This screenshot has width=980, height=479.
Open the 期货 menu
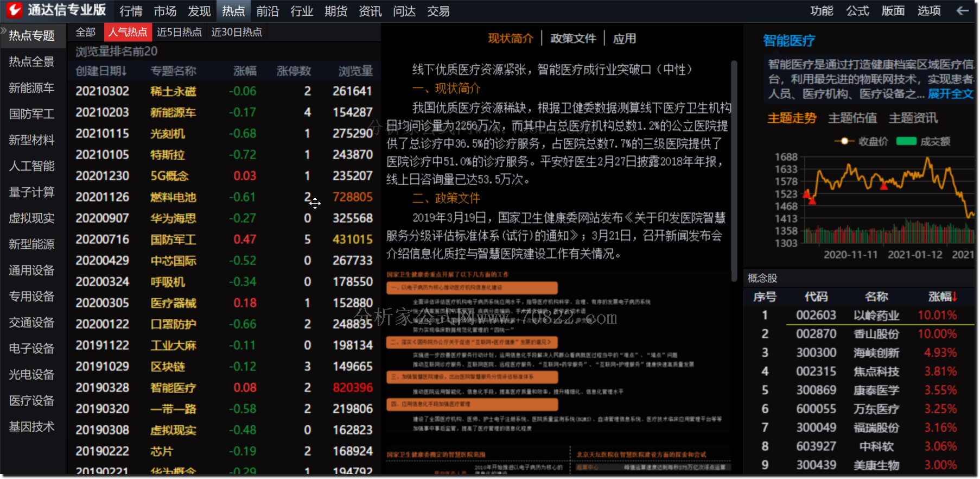(336, 11)
